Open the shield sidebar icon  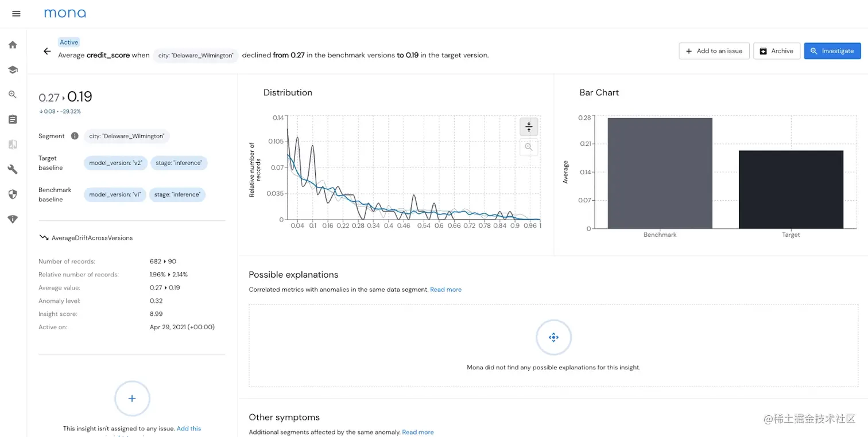[13, 194]
